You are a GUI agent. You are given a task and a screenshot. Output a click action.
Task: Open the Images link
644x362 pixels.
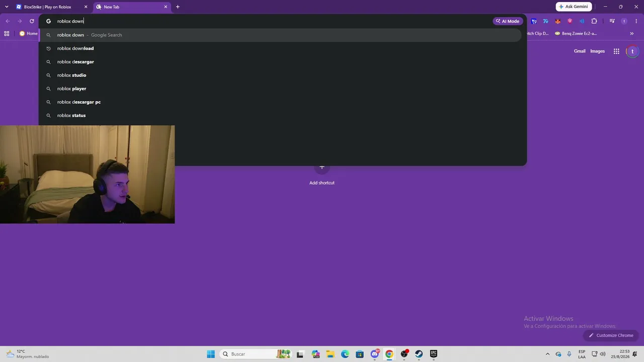point(597,51)
